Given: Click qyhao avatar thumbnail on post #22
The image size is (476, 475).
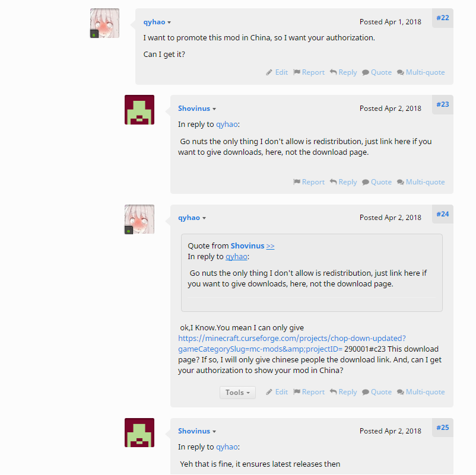Looking at the screenshot, I should [104, 23].
